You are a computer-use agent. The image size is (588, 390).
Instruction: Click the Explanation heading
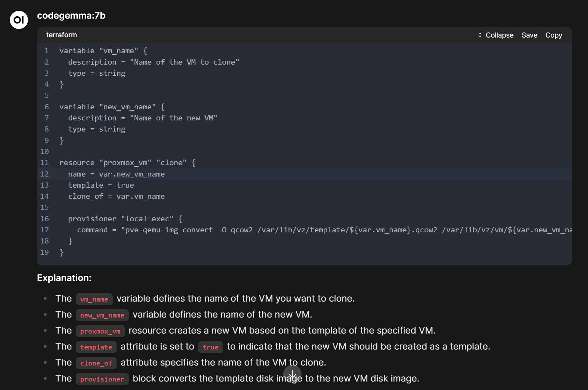click(x=64, y=278)
